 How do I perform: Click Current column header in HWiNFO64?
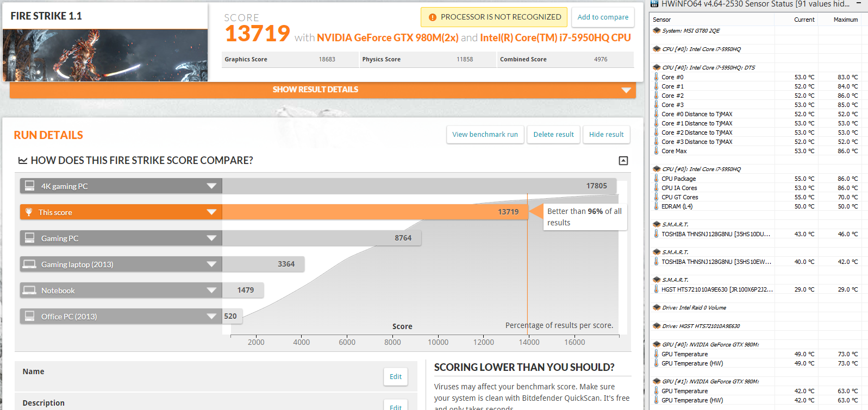tap(804, 20)
